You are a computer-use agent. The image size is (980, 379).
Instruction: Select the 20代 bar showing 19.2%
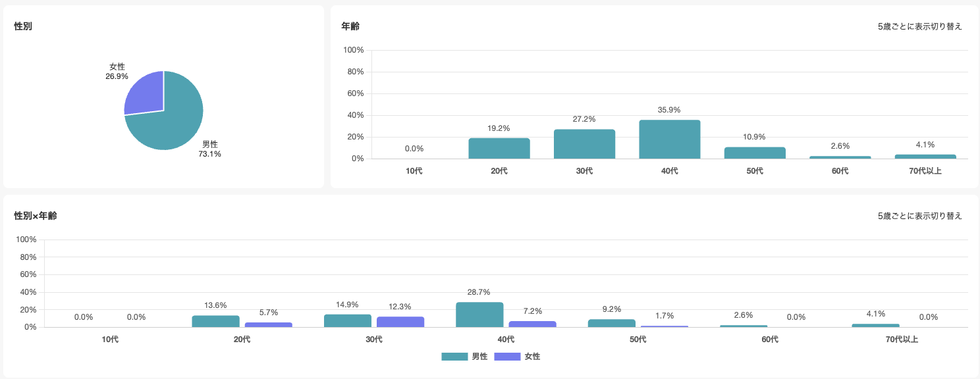click(499, 148)
